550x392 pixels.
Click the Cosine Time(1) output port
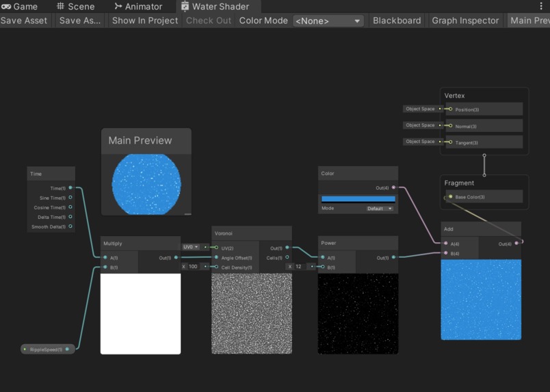pyautogui.click(x=70, y=207)
